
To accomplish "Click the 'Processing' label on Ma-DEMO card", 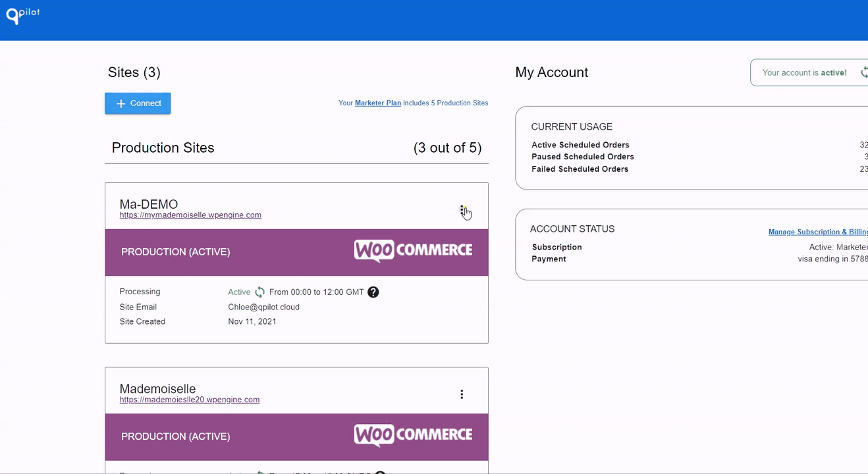I will click(x=140, y=292).
